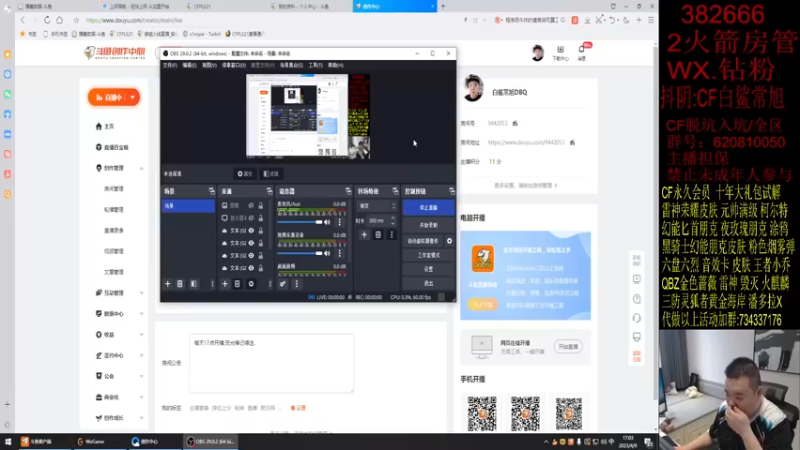This screenshot has height=450, width=800.
Task: Pop out the 场景 scenes dock
Action: pyautogui.click(x=212, y=191)
